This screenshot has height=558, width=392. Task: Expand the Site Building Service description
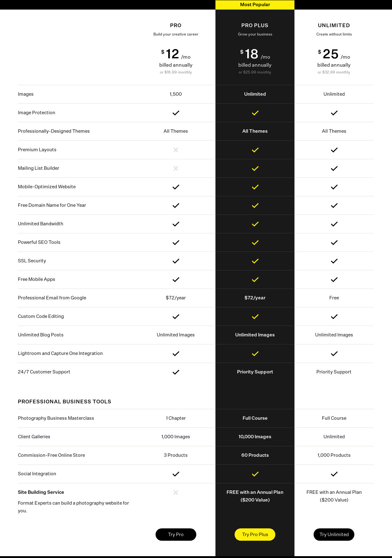tap(73, 506)
